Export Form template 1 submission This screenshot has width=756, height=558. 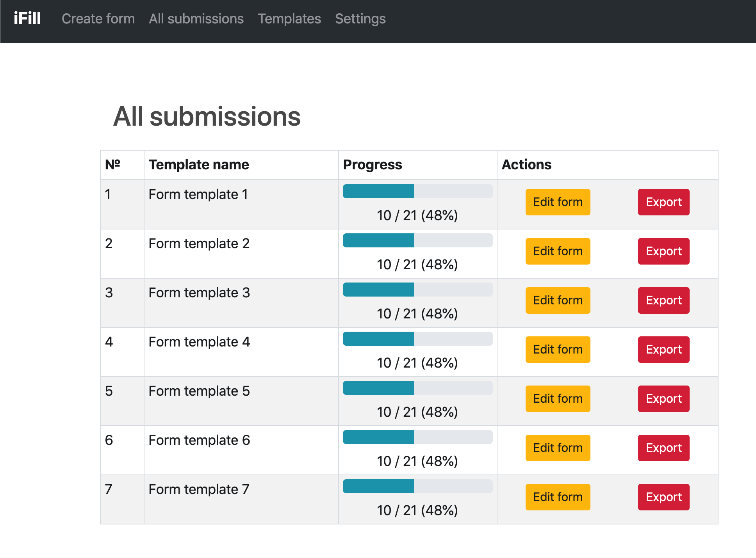663,202
